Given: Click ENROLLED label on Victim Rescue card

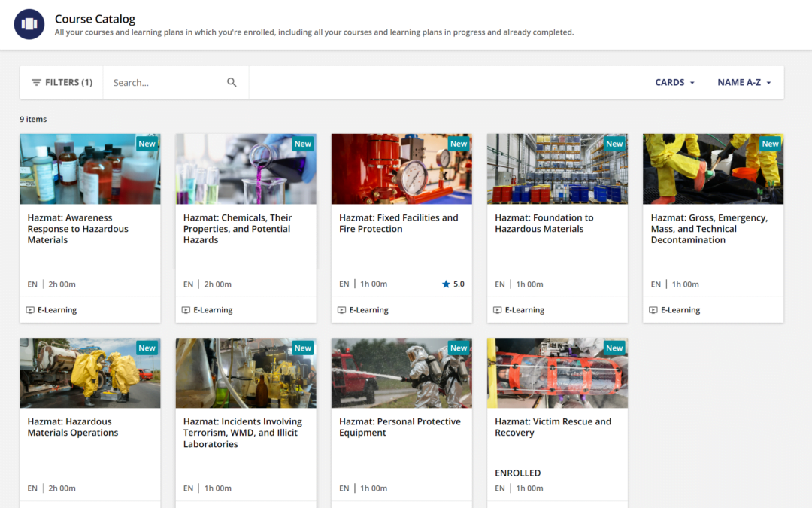Looking at the screenshot, I should point(517,473).
